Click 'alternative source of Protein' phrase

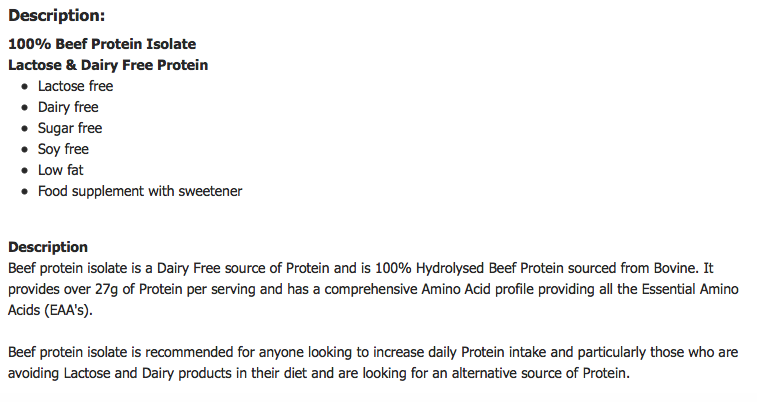[x=539, y=373]
